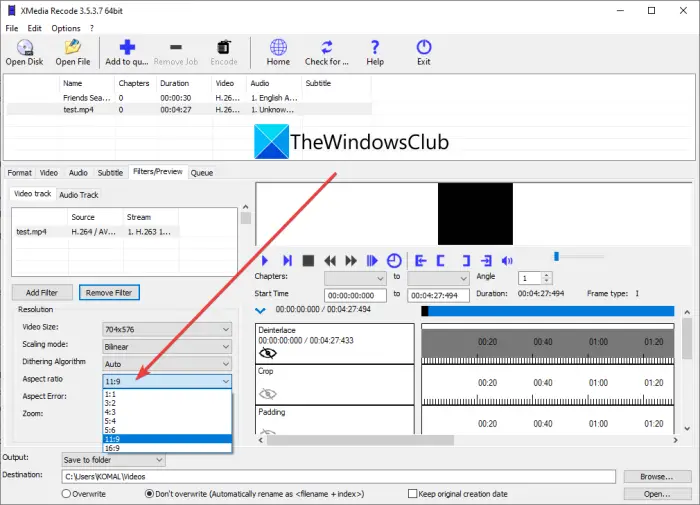Click the jump to start marker icon
Image resolution: width=700 pixels, height=505 pixels.
click(421, 260)
